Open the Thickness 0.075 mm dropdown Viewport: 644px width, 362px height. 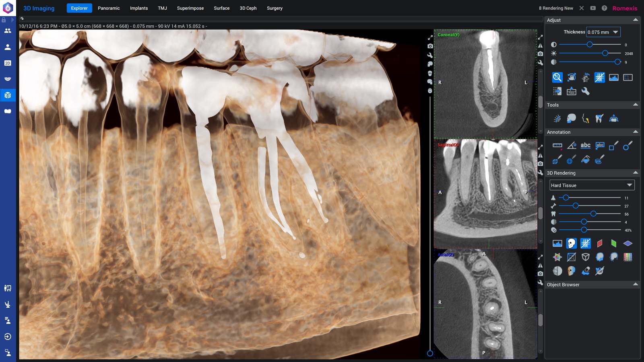click(x=603, y=32)
